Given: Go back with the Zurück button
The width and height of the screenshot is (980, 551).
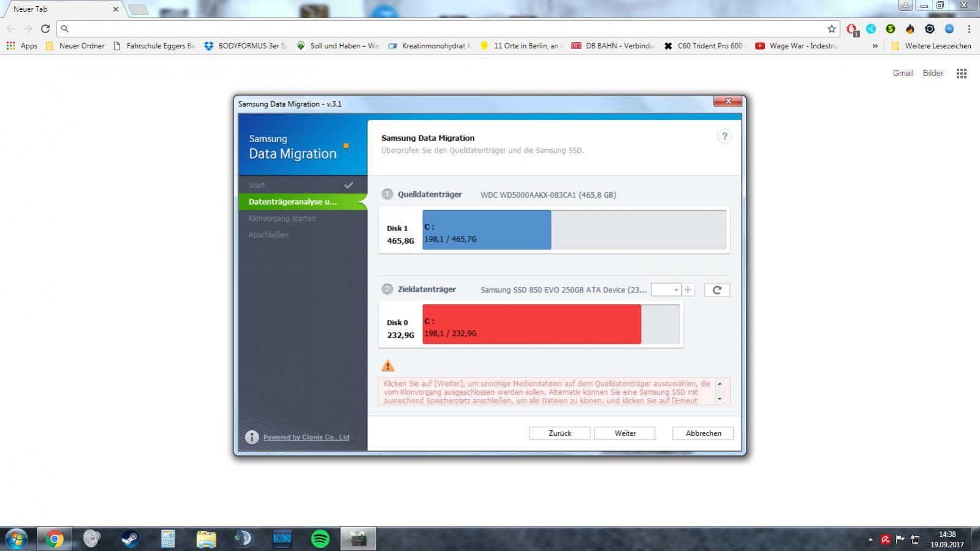Looking at the screenshot, I should (560, 433).
